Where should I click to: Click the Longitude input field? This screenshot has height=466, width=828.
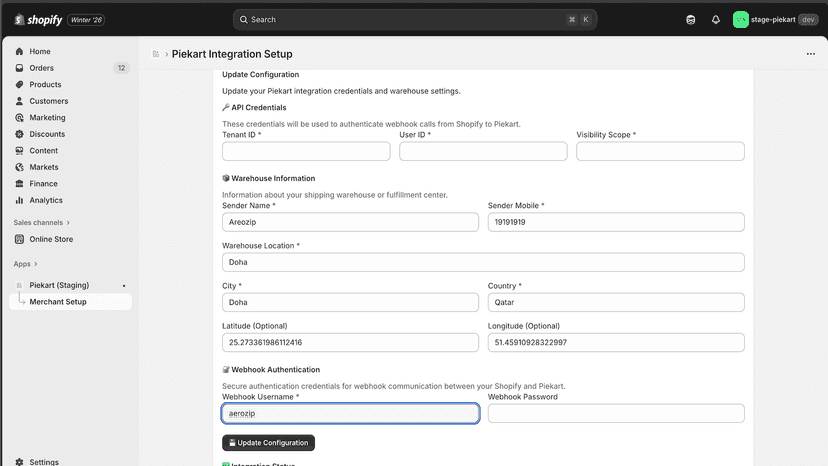click(x=616, y=342)
